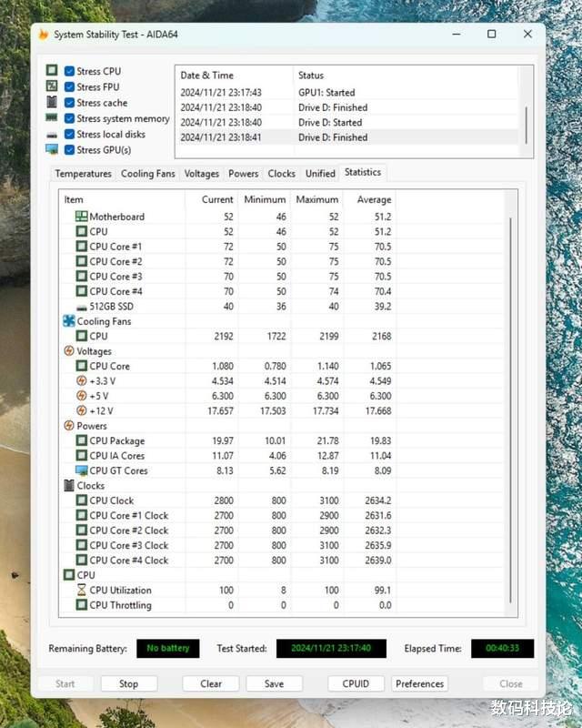
Task: Click +12 V current value 17.657
Action: (220, 411)
